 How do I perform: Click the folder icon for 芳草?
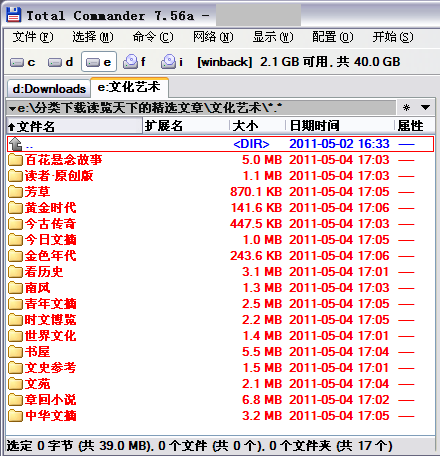point(15,192)
